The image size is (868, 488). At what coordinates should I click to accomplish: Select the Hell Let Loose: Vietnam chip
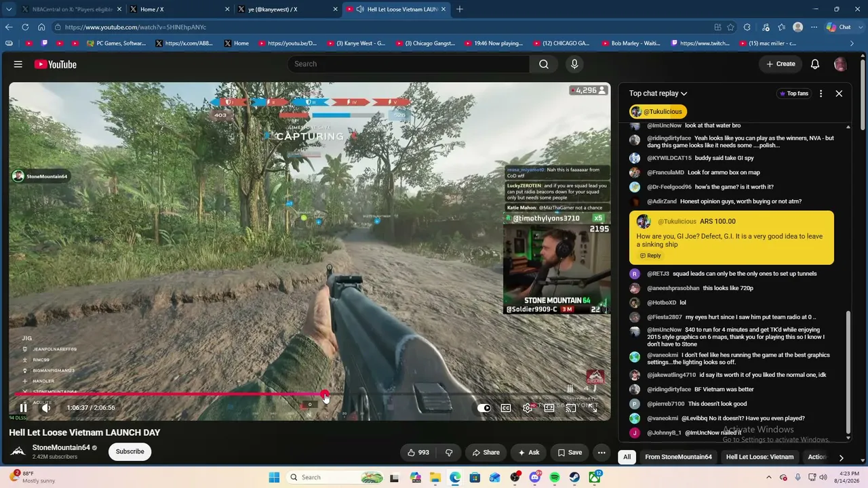[759, 457]
